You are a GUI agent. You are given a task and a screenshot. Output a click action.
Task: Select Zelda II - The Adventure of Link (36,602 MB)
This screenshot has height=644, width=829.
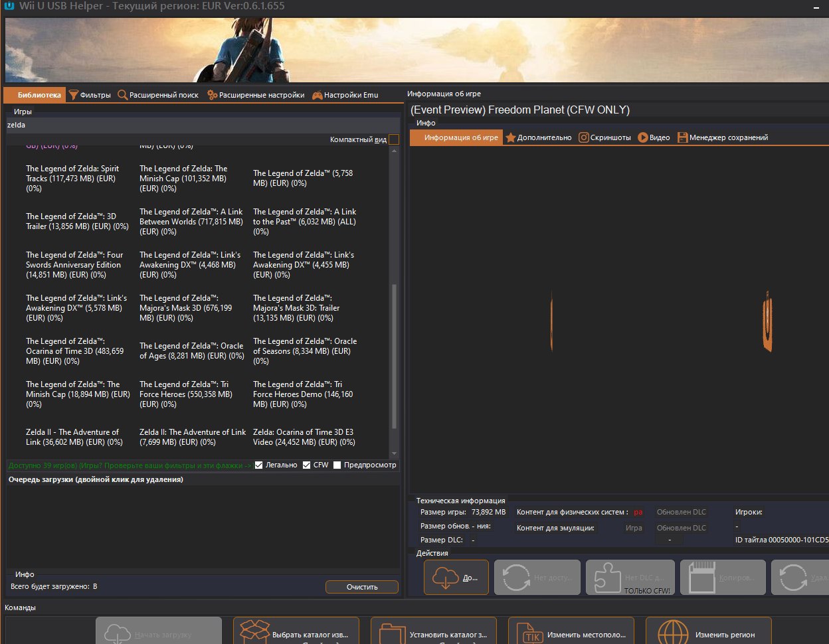coord(74,437)
